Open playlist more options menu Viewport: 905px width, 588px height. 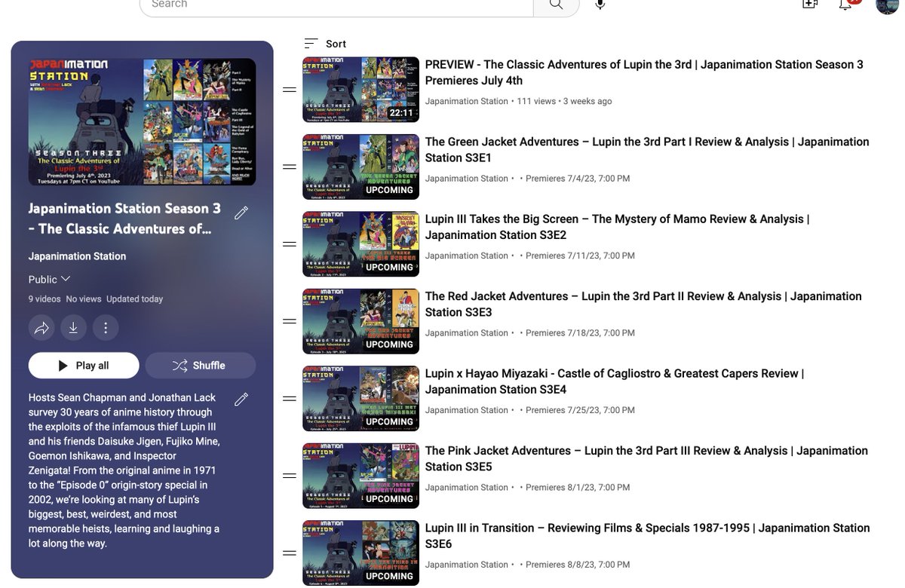tap(106, 327)
